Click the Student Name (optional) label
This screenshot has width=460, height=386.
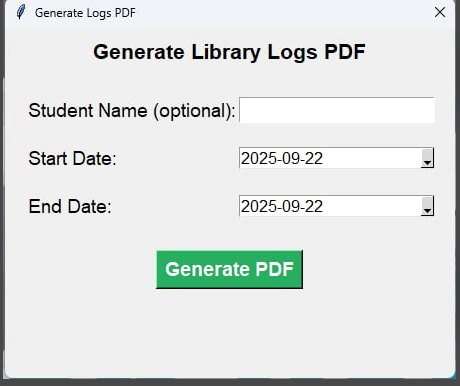click(x=132, y=111)
